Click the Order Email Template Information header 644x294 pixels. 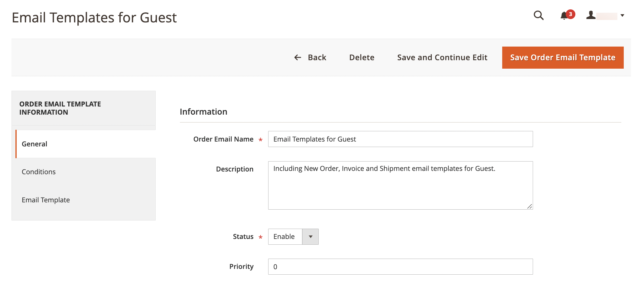click(60, 108)
